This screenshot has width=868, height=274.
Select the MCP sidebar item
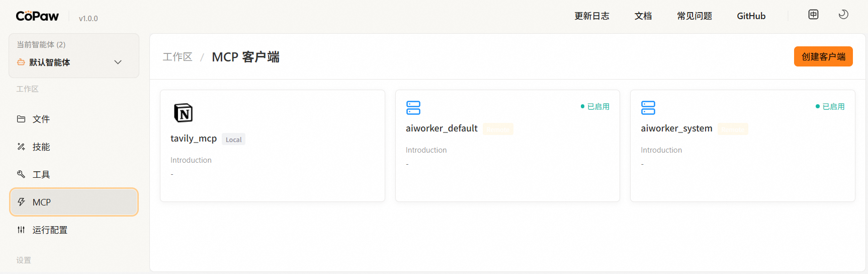[x=74, y=202]
